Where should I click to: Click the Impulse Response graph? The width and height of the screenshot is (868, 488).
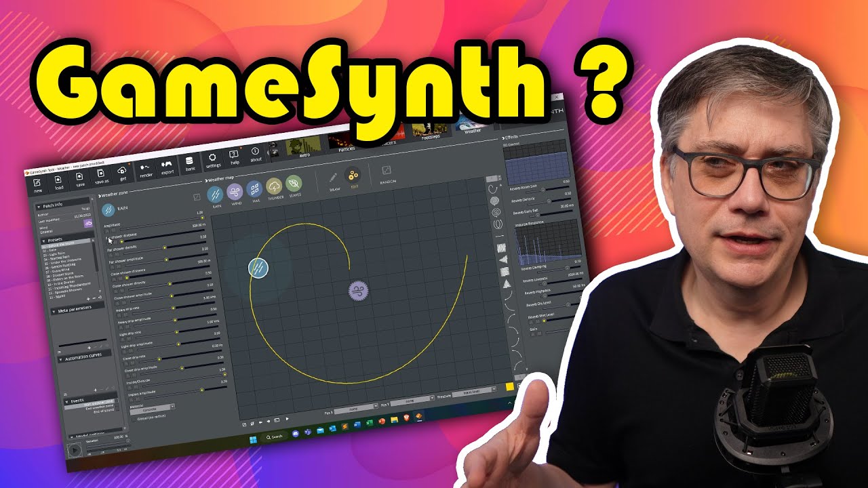click(549, 243)
